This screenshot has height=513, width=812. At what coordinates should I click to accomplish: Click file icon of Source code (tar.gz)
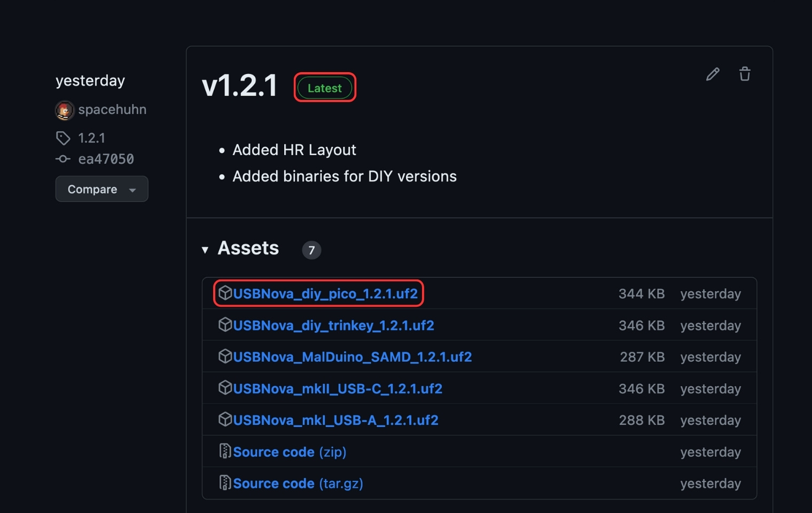point(225,483)
